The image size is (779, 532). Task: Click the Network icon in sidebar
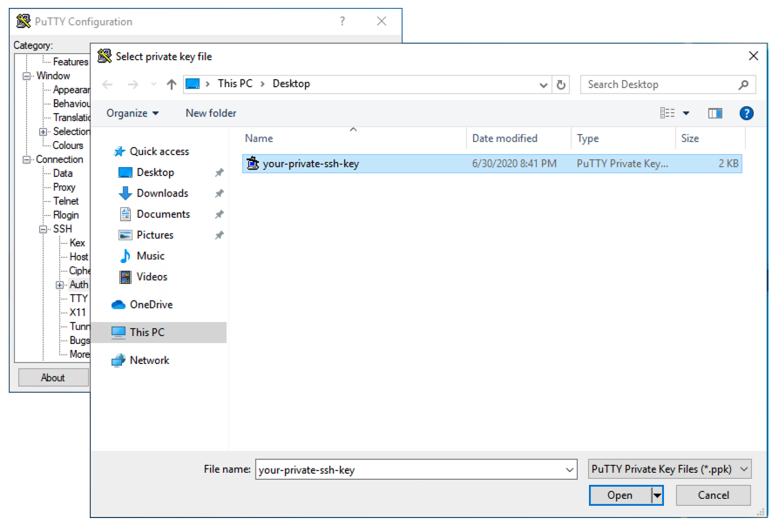pos(119,360)
